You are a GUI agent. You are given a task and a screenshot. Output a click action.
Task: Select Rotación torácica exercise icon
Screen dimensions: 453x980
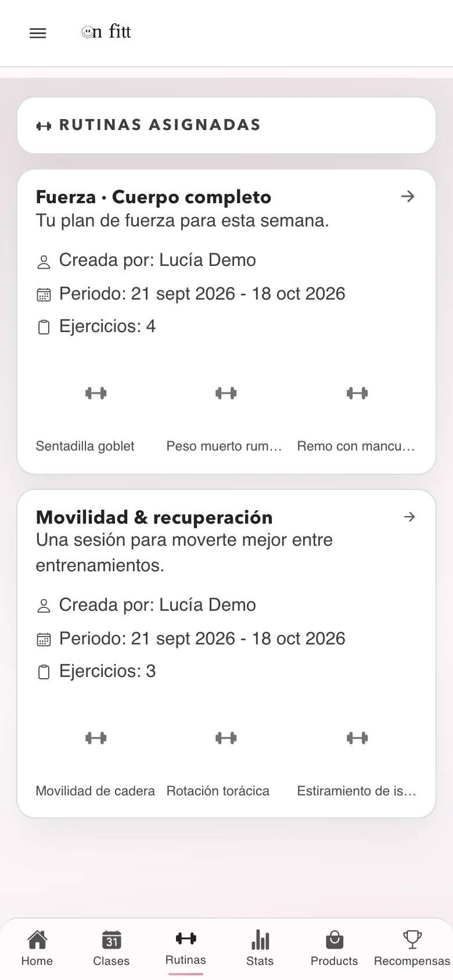226,738
